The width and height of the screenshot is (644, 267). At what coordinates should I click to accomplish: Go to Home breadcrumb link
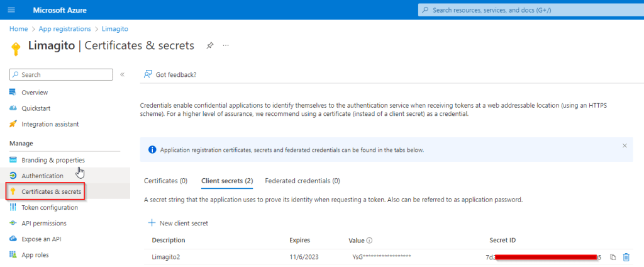18,29
